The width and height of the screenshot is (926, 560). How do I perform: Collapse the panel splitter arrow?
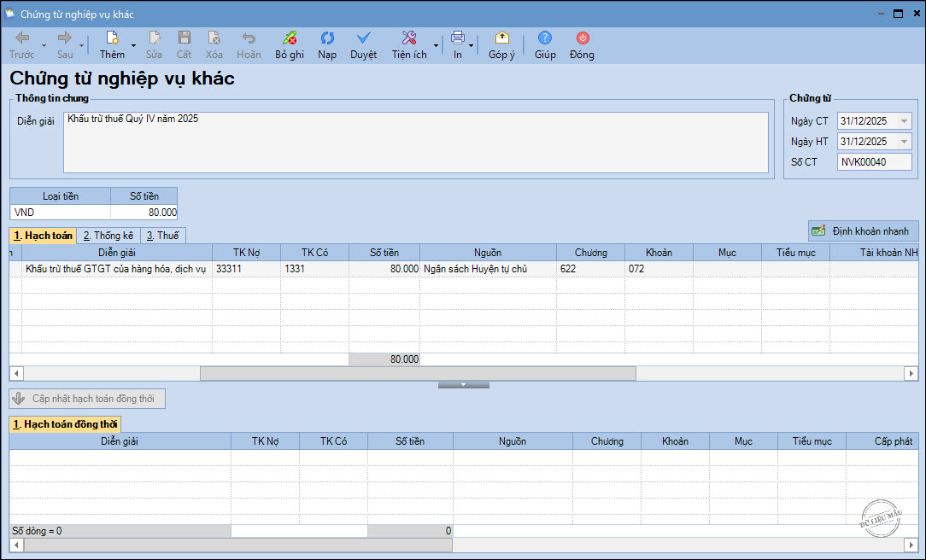click(463, 385)
